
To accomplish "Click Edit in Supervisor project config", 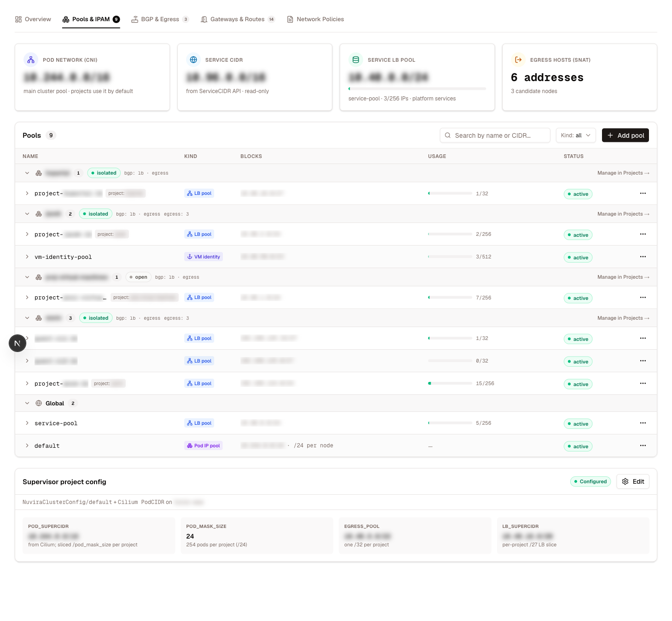I will click(x=633, y=482).
